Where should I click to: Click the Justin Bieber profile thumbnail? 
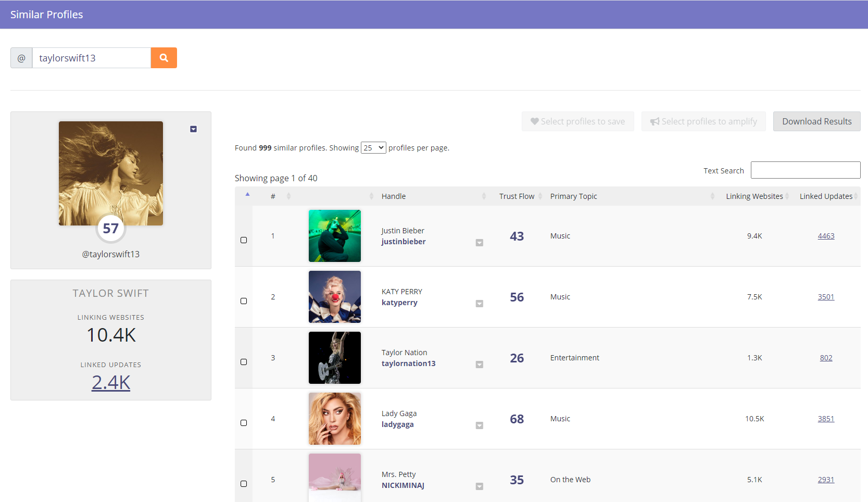pyautogui.click(x=335, y=236)
